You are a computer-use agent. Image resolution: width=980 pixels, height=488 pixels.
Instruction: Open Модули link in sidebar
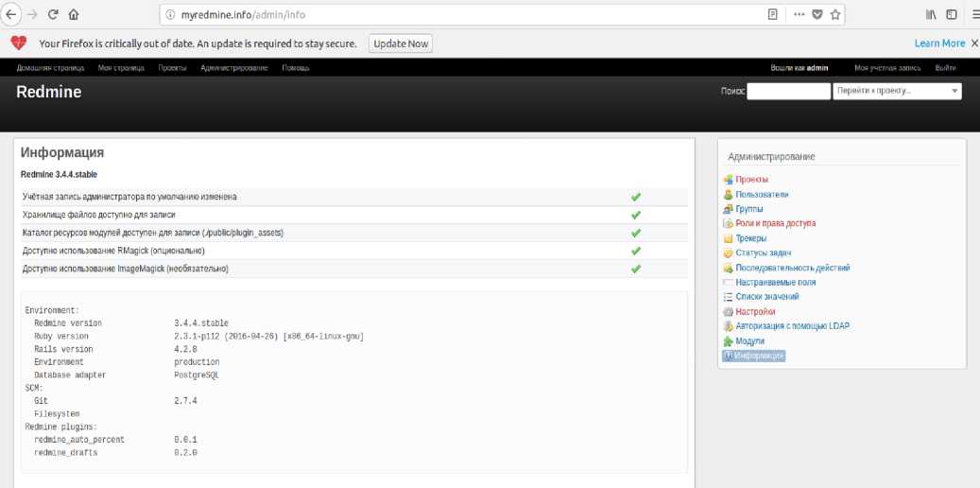coord(750,341)
